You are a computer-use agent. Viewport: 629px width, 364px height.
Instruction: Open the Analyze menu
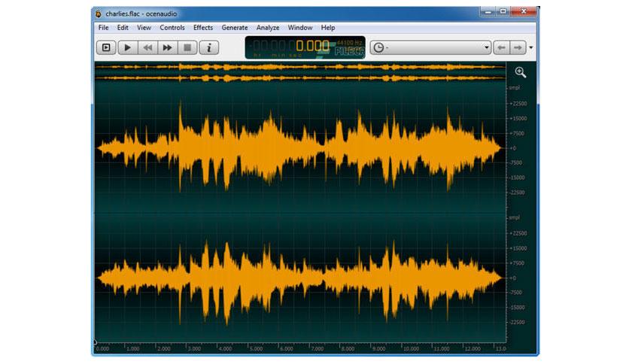tap(268, 28)
